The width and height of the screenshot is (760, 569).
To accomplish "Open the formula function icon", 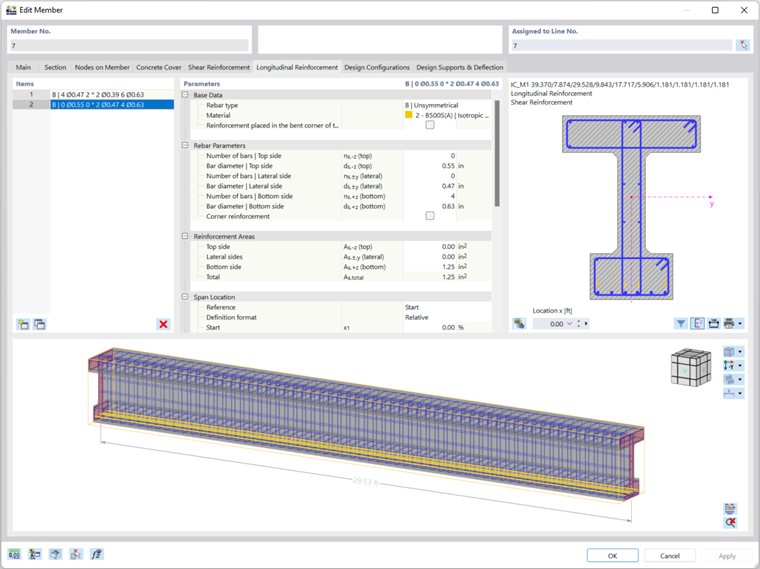I will [x=96, y=554].
